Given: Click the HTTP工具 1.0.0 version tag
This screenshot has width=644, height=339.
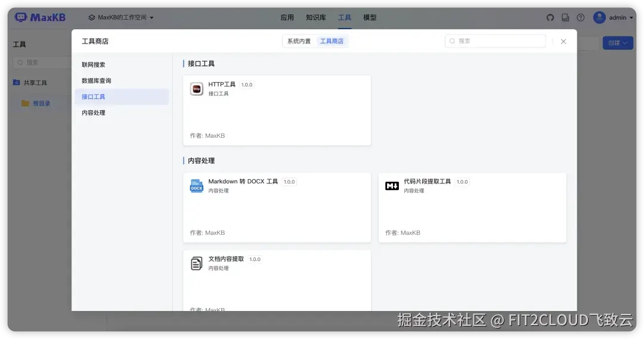Looking at the screenshot, I should [247, 85].
